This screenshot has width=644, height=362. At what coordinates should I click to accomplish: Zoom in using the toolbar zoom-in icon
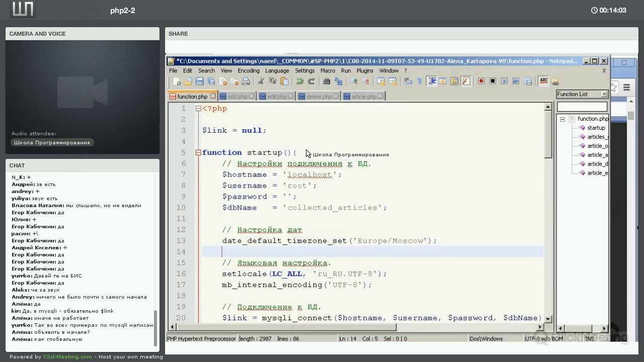coord(354,81)
